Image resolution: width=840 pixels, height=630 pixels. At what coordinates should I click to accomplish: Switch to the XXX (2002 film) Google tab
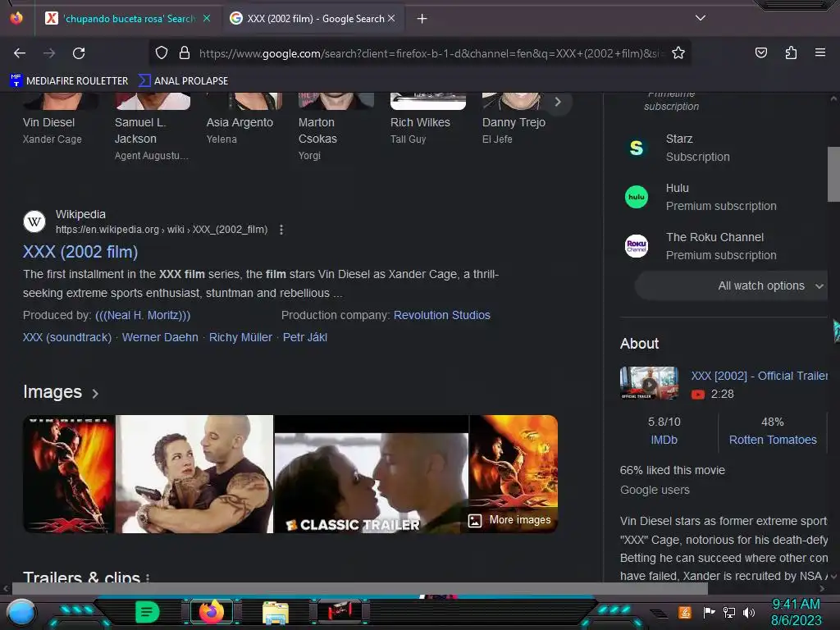313,19
